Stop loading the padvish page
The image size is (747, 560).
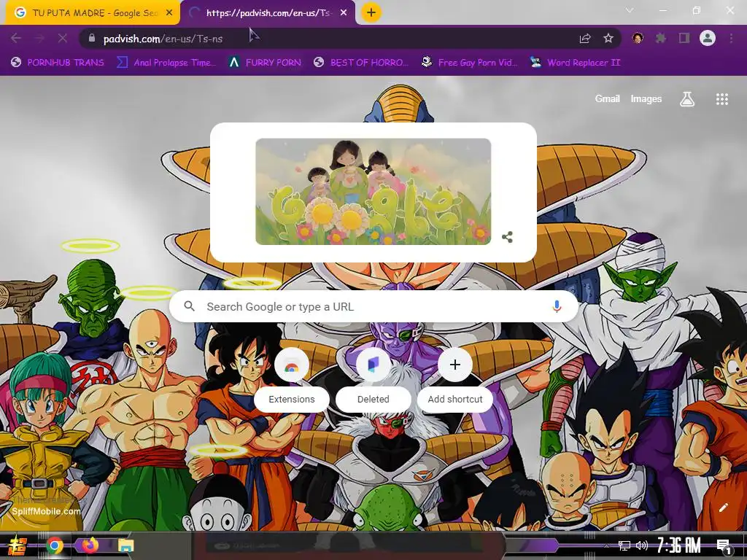tap(63, 38)
